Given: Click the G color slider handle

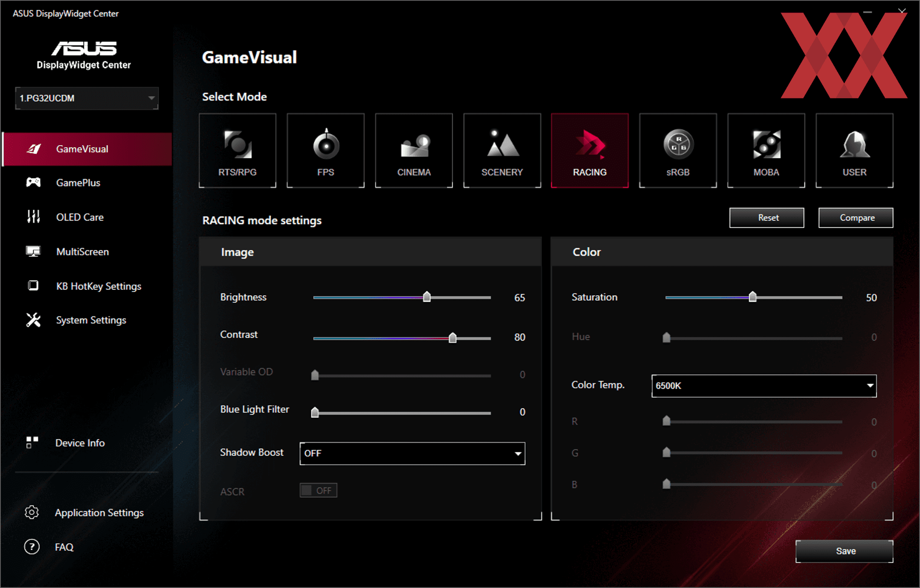Looking at the screenshot, I should (667, 452).
